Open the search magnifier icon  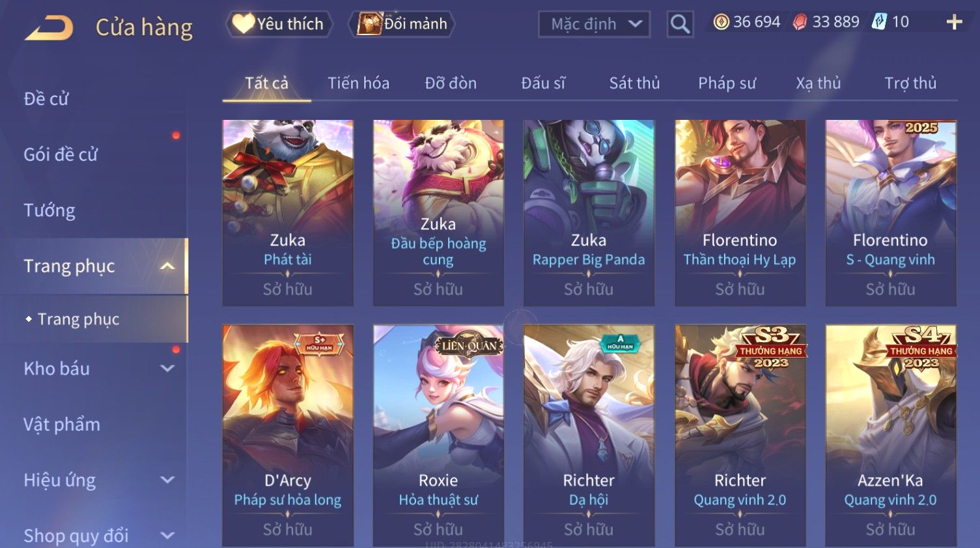coord(680,24)
